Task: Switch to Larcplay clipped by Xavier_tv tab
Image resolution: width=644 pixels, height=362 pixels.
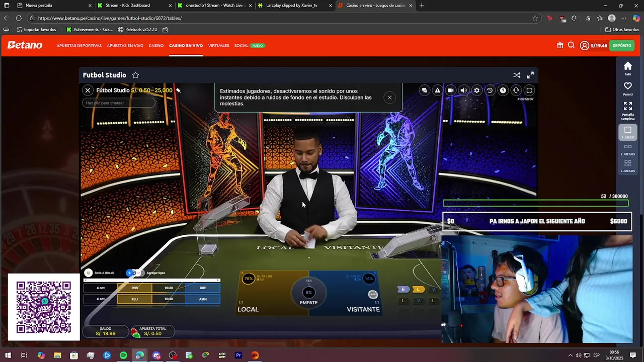Action: coord(295,6)
